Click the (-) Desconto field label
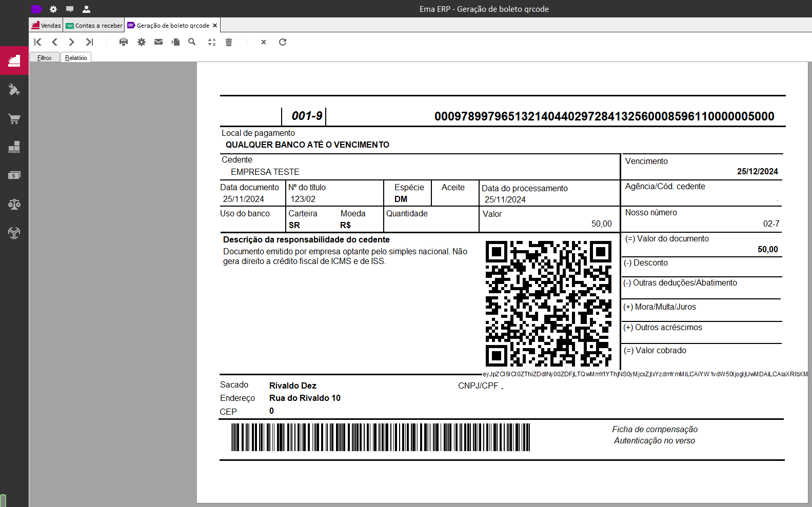Image resolution: width=812 pixels, height=507 pixels. coord(645,262)
